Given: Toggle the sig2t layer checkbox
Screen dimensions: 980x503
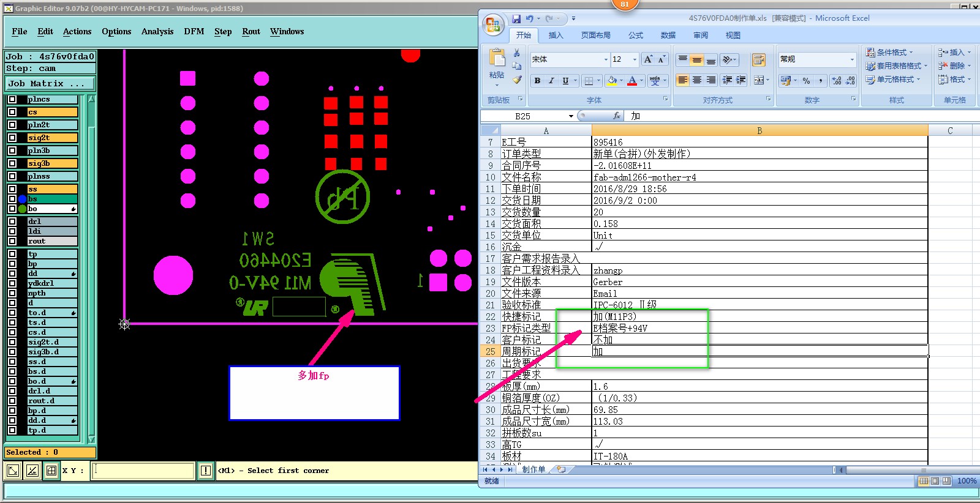Looking at the screenshot, I should tap(12, 138).
